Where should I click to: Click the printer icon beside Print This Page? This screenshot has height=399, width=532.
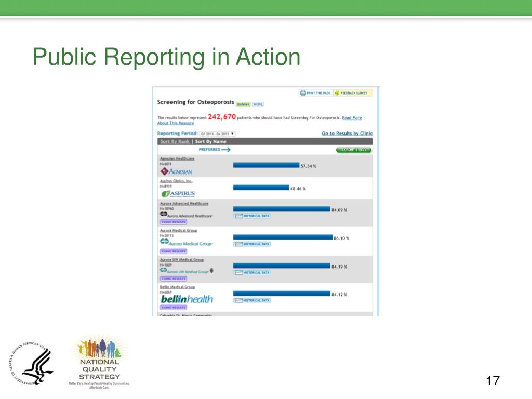[303, 93]
